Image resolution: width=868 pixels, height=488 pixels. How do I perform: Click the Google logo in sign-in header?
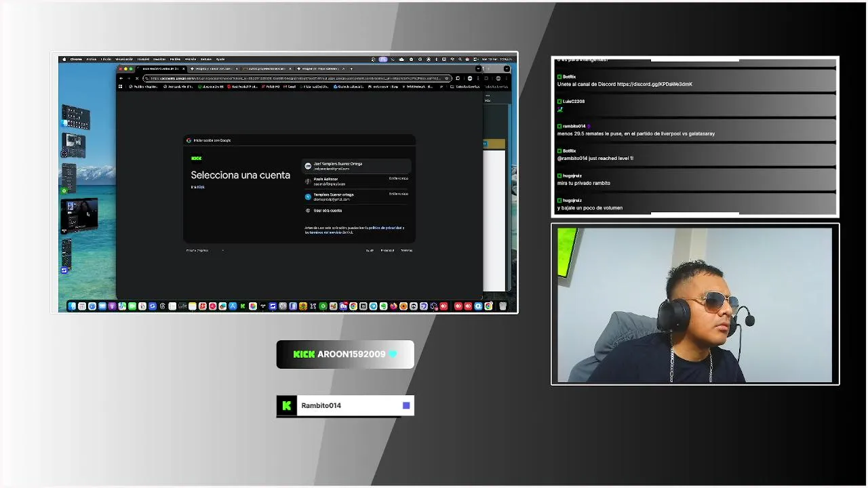(189, 140)
